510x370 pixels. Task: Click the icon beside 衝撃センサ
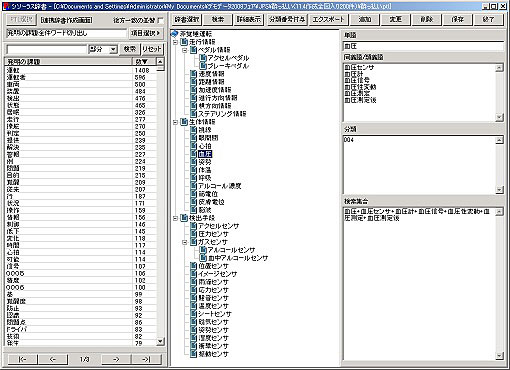[x=194, y=346]
